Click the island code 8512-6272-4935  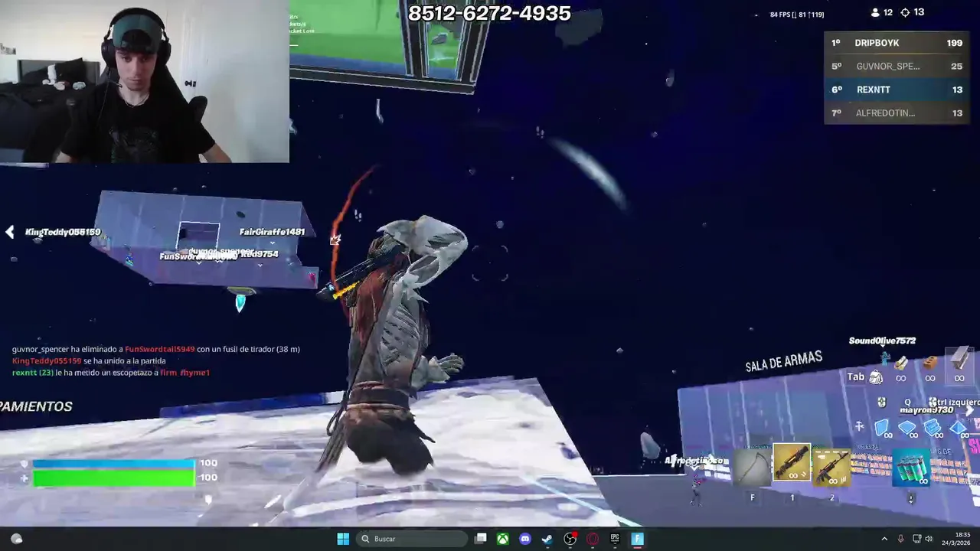[x=489, y=13]
